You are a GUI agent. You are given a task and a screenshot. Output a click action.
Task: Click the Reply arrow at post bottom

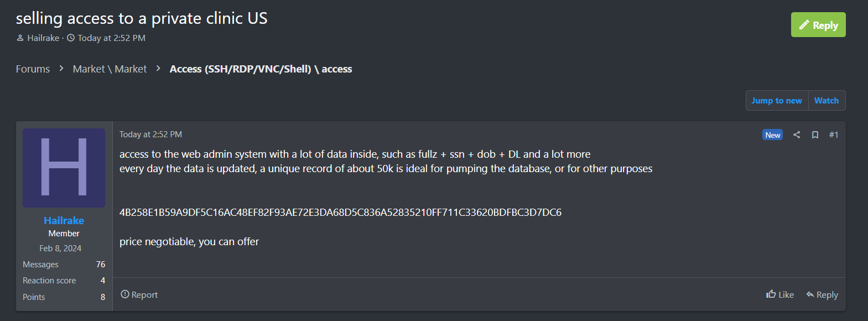822,294
